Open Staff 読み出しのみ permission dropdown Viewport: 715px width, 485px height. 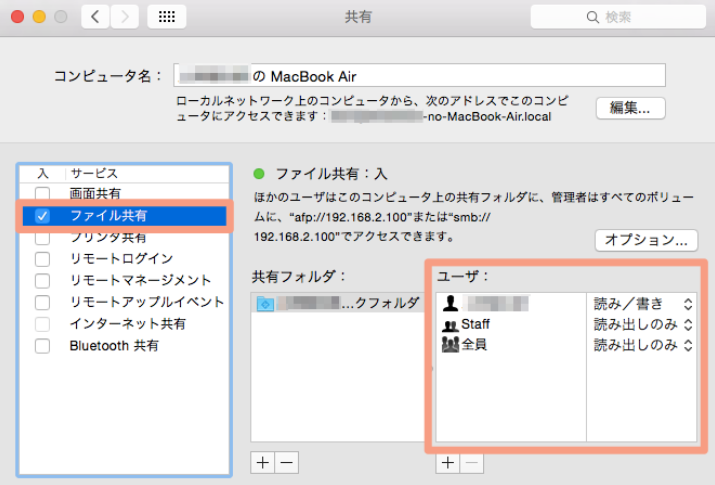click(642, 325)
